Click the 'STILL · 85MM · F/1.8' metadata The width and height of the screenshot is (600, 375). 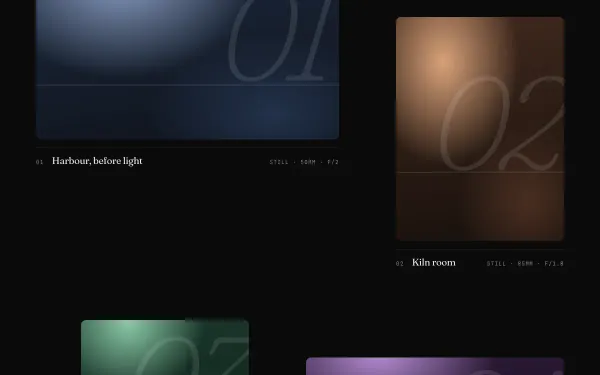tap(525, 264)
